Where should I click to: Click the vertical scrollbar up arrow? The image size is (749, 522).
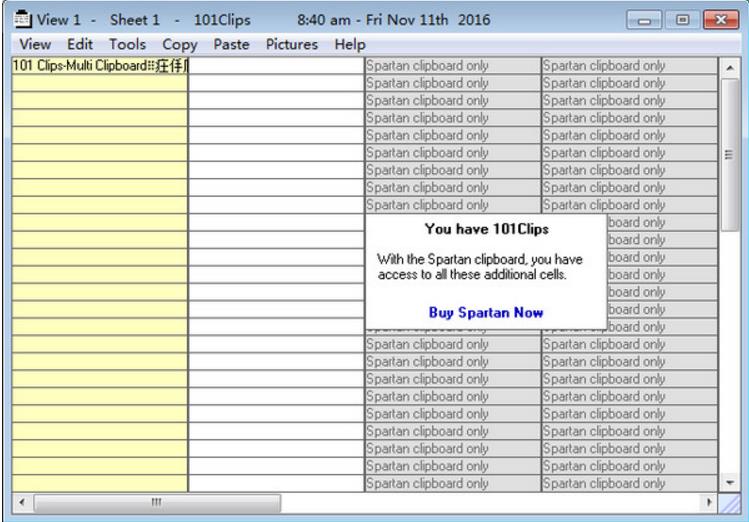click(x=729, y=68)
